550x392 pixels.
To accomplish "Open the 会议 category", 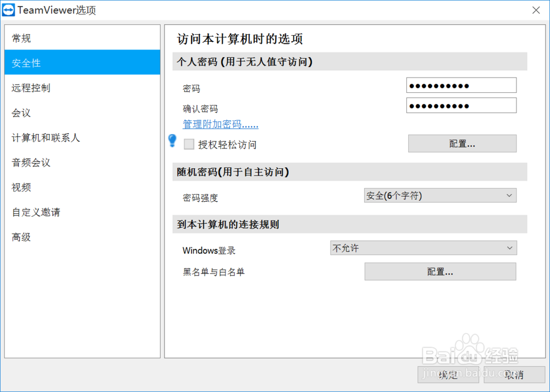I will click(x=82, y=113).
